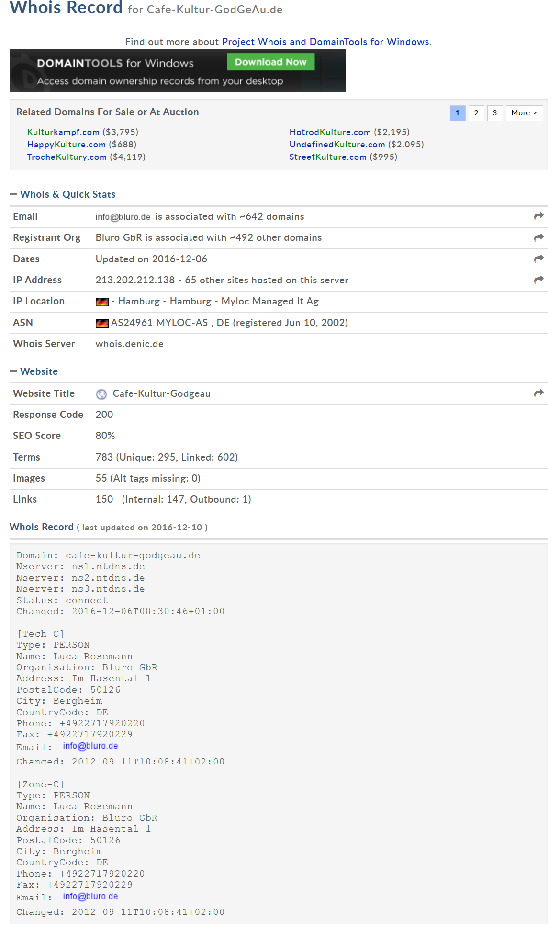The height and width of the screenshot is (933, 560).
Task: Click info@bluro.de email in Tech-C section
Action: click(x=90, y=746)
